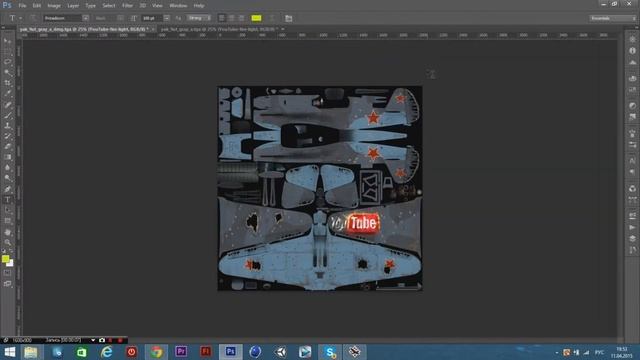Select the Eyedropper tool
Viewport: 640px width, 360px height.
coord(7,94)
